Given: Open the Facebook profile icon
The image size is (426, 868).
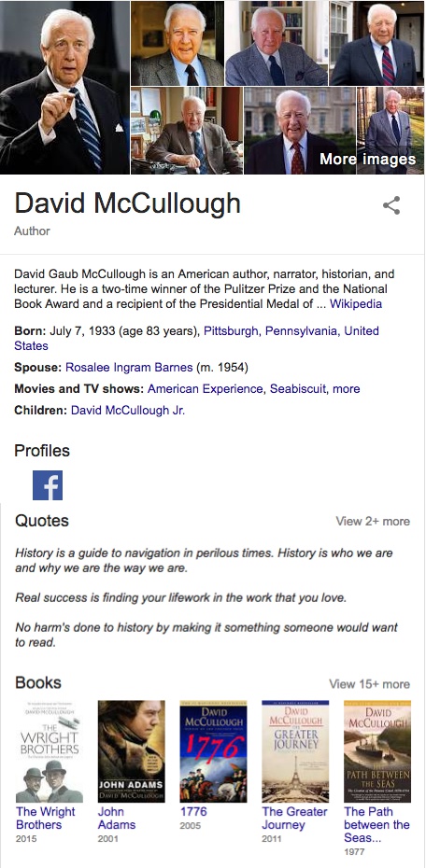Looking at the screenshot, I should [x=48, y=485].
